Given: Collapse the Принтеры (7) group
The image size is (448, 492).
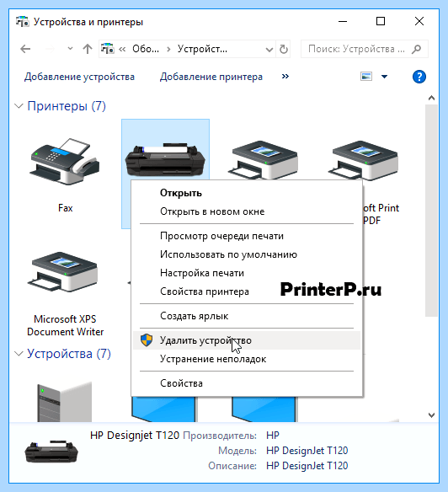Looking at the screenshot, I should coord(19,106).
